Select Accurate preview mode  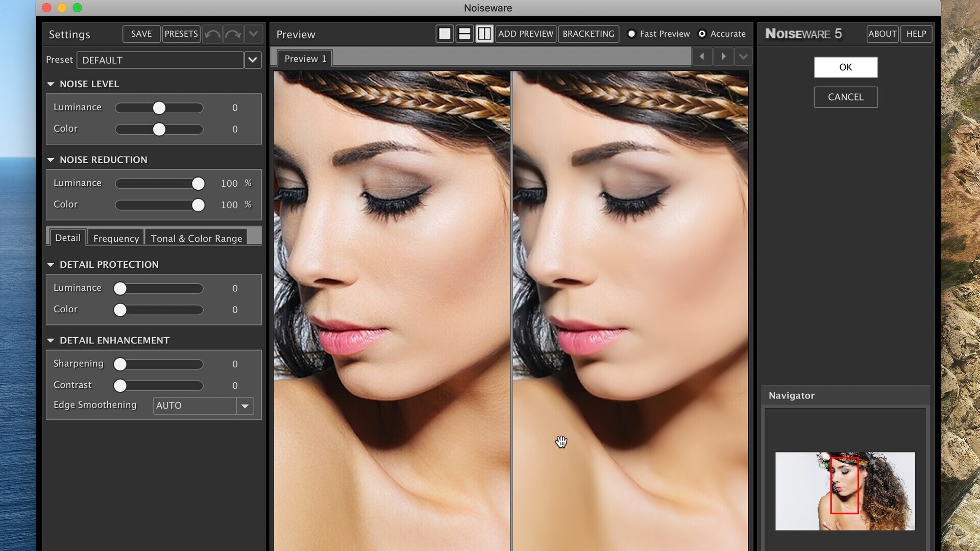click(x=702, y=34)
